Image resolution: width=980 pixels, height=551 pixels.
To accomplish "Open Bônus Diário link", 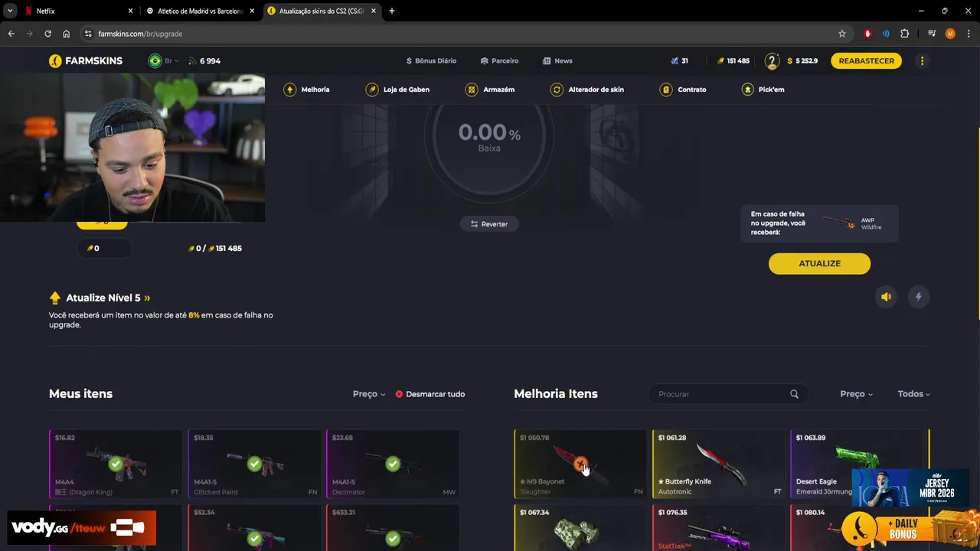I will [431, 60].
